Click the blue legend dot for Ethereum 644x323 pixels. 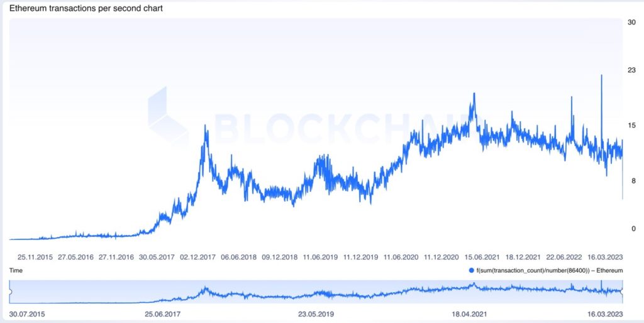[470, 270]
